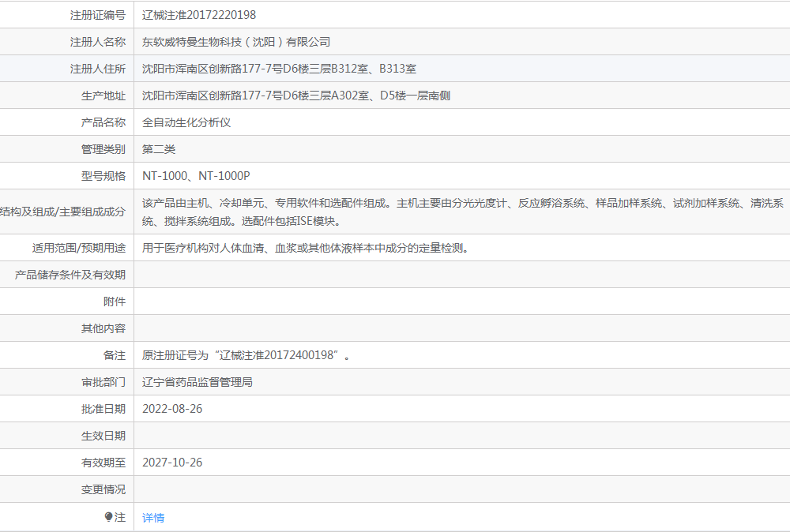The width and height of the screenshot is (790, 532).
Task: Click the 型号规格 label
Action: click(x=103, y=176)
